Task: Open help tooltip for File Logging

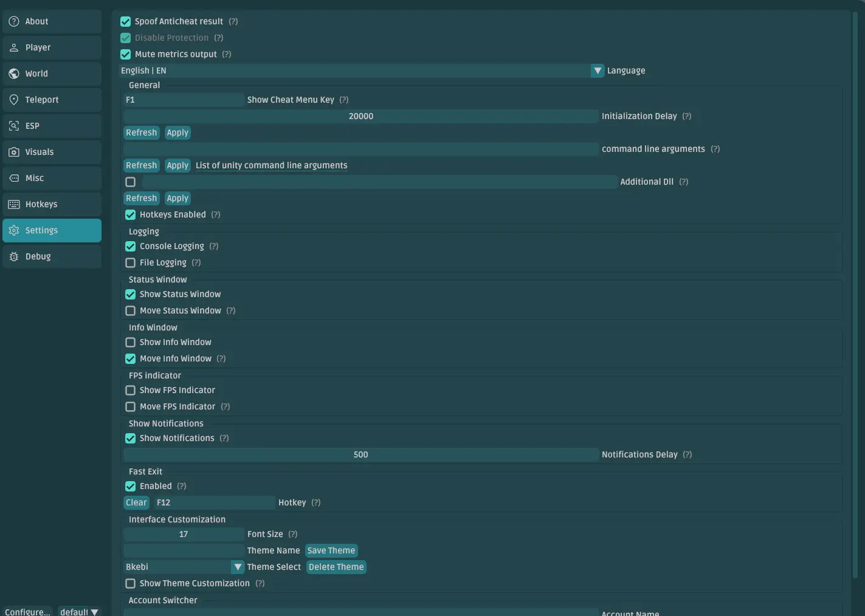Action: (196, 262)
